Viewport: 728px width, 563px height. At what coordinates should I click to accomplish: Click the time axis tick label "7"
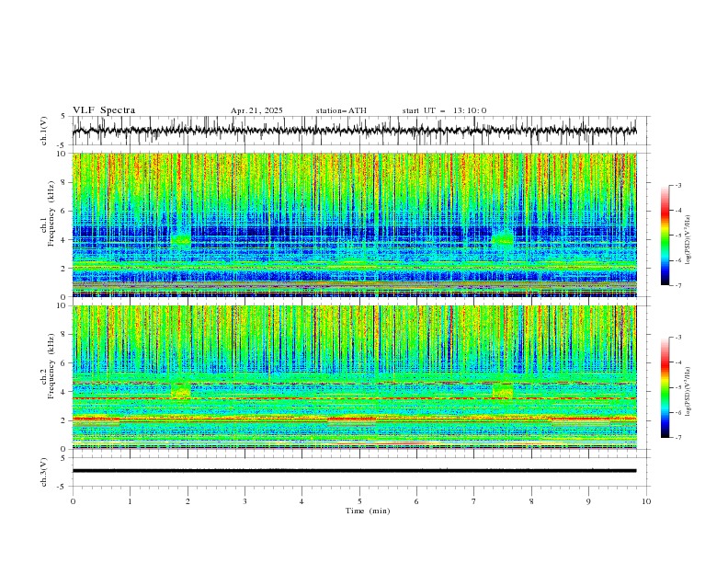[x=474, y=501]
